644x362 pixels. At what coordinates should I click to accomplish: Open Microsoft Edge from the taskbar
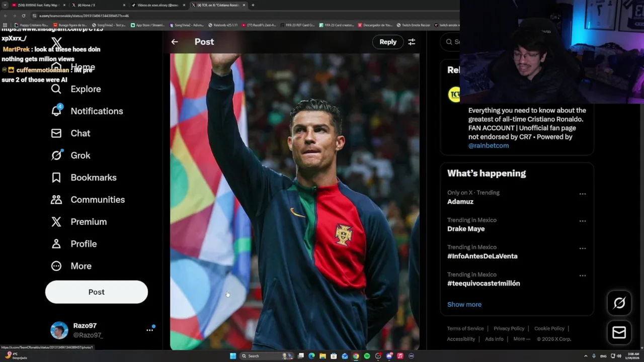pos(311,356)
